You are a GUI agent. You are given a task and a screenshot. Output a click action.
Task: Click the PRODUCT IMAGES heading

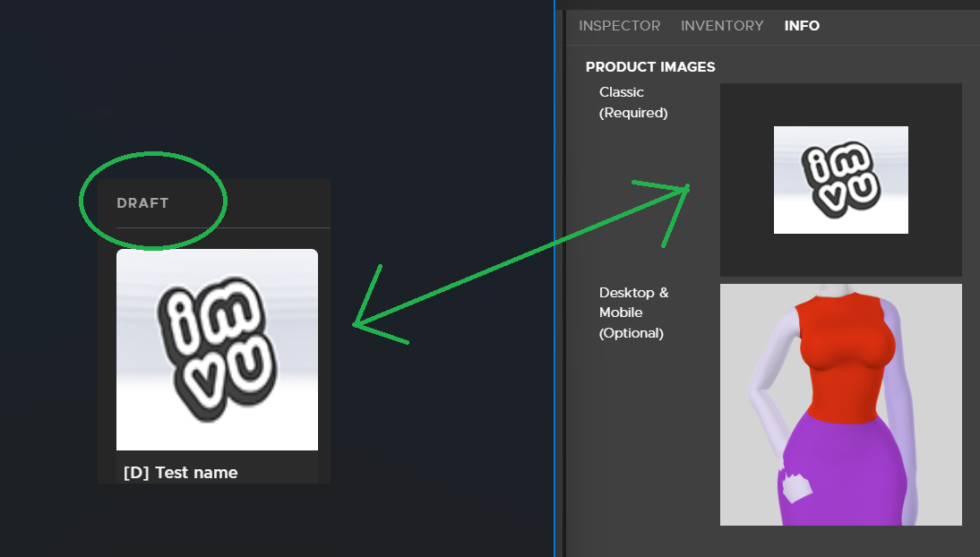point(650,67)
